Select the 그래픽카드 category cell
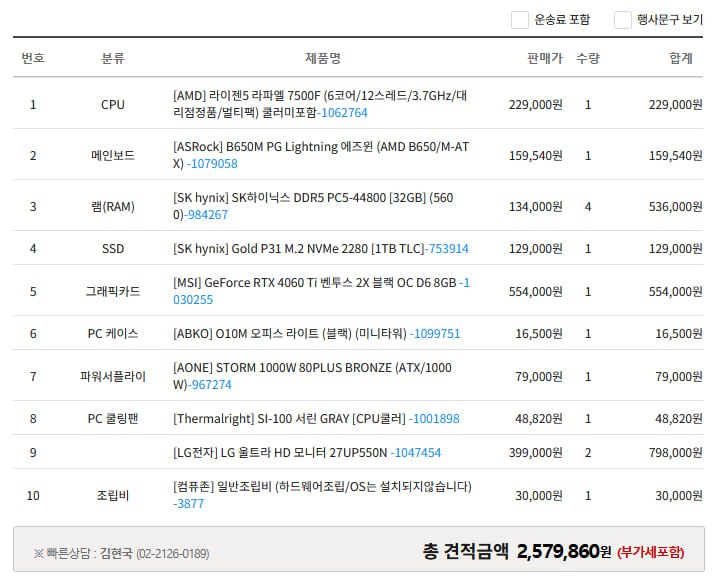The image size is (721, 587). point(113,291)
